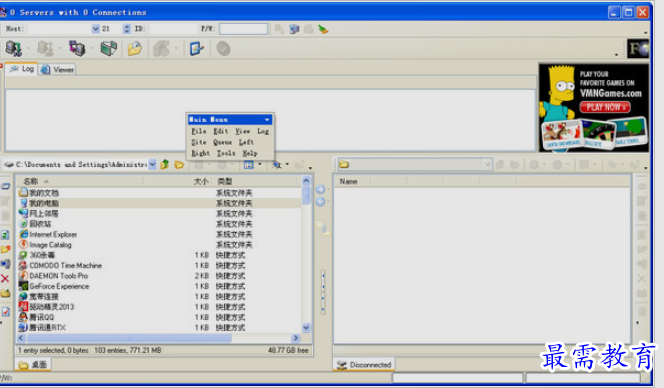Expand the remote path dropdown
This screenshot has height=388, width=664.
pos(487,164)
